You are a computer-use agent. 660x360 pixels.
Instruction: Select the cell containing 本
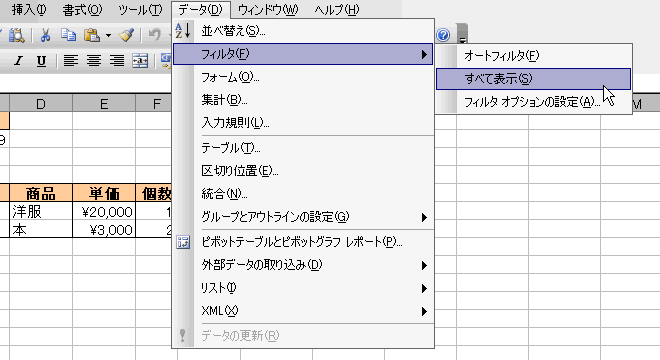(x=41, y=229)
